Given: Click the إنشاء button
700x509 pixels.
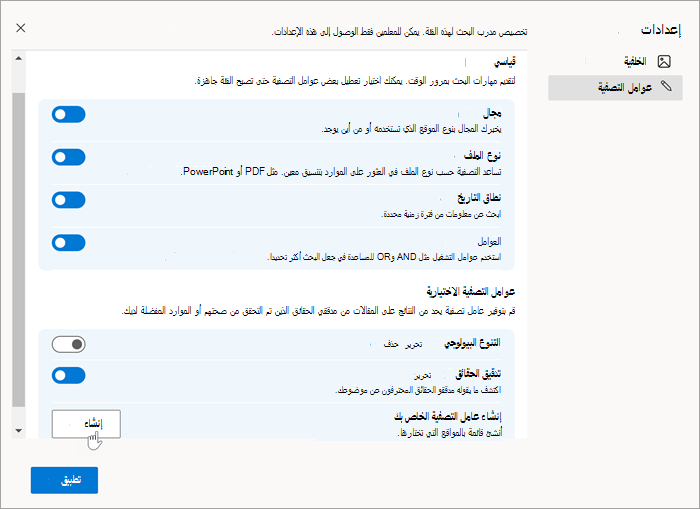Looking at the screenshot, I should click(x=86, y=424).
